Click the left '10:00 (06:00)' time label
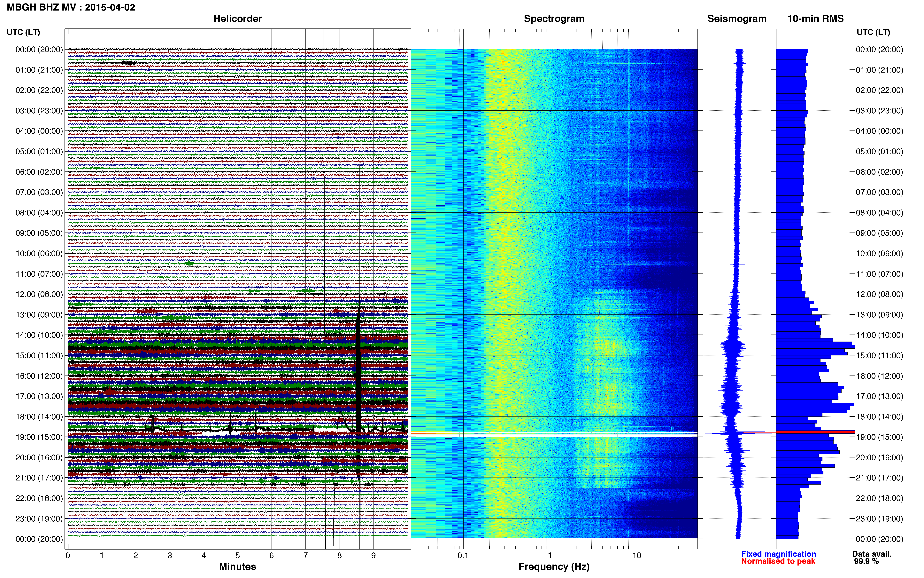This screenshot has width=924, height=578. [39, 253]
